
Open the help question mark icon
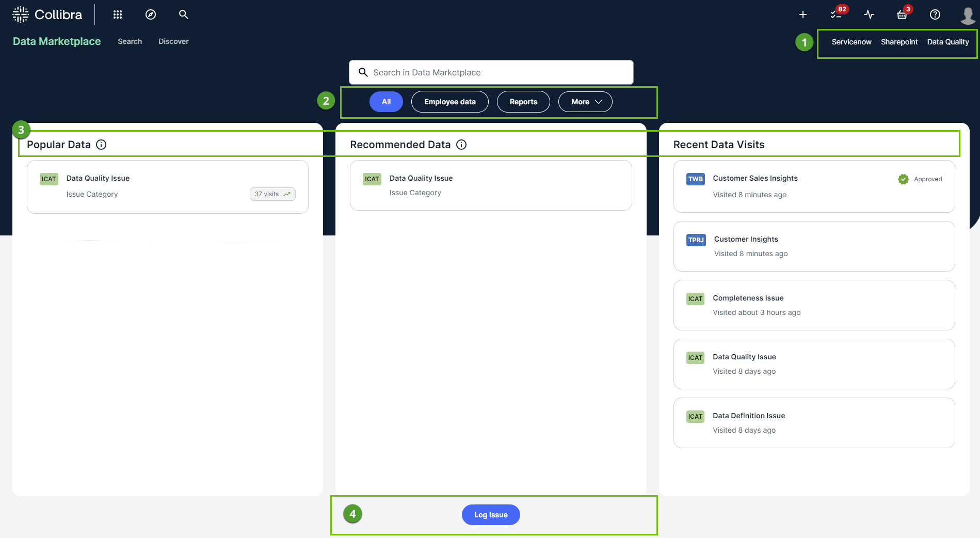(x=935, y=14)
